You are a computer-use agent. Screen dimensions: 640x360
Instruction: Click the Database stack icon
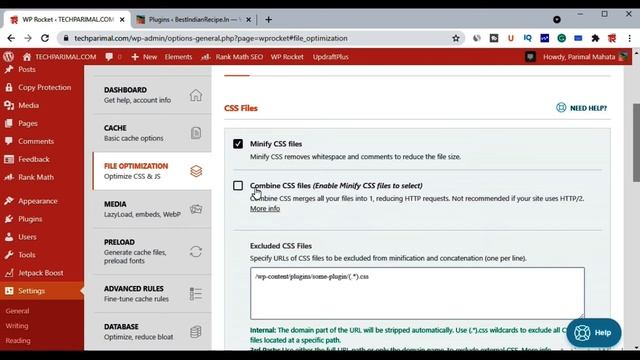[x=196, y=332]
